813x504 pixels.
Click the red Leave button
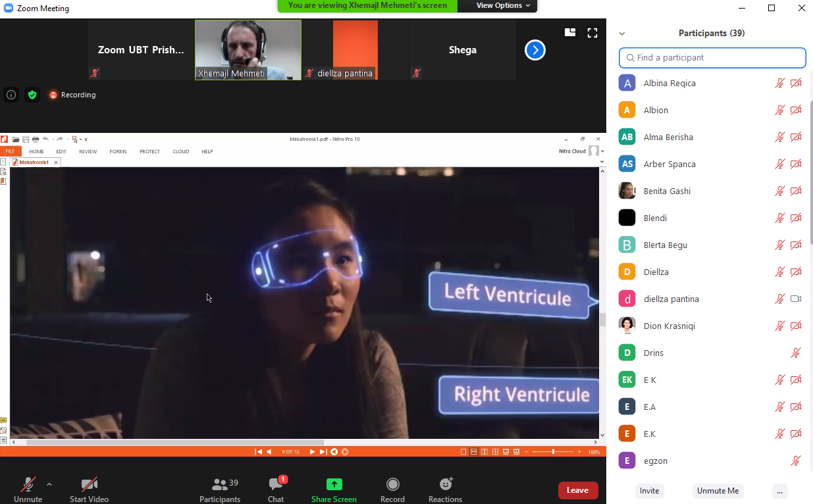point(577,490)
